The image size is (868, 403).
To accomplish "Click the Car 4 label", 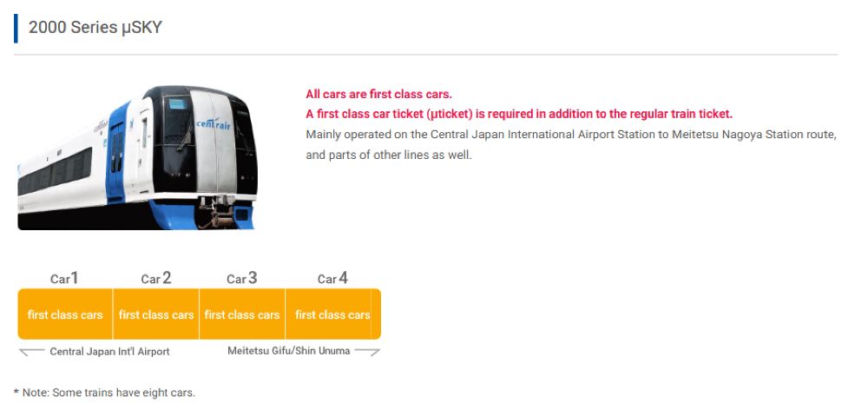I will click(x=333, y=279).
